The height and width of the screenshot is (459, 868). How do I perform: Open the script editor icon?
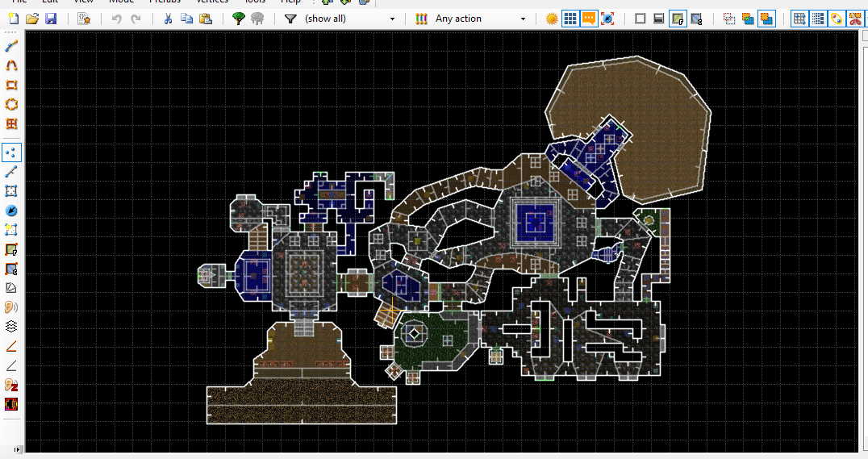84,19
